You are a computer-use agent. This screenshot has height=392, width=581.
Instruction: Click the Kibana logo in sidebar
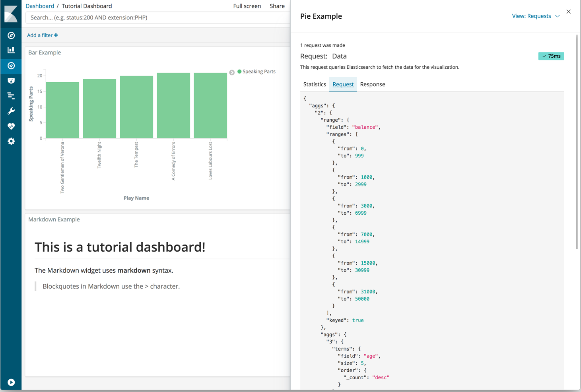tap(11, 14)
